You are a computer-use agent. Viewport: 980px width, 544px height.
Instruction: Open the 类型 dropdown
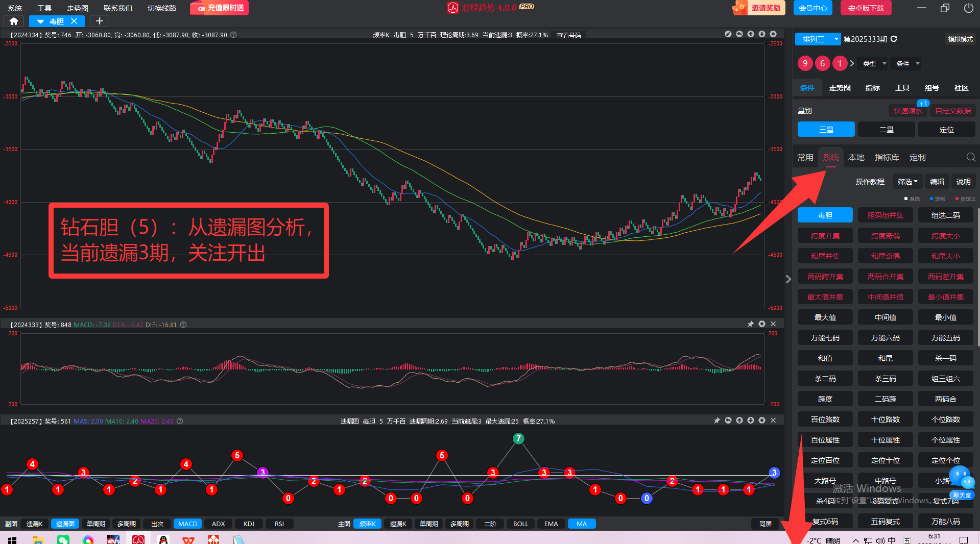click(874, 63)
